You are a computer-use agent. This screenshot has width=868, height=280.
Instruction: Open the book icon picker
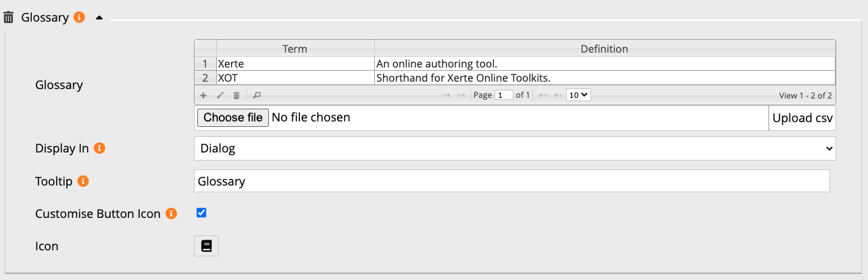click(x=207, y=246)
